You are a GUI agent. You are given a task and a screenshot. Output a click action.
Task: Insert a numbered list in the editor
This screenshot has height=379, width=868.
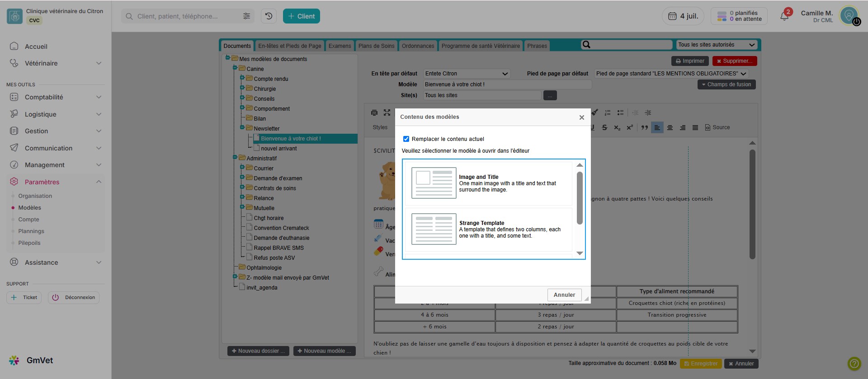point(608,112)
